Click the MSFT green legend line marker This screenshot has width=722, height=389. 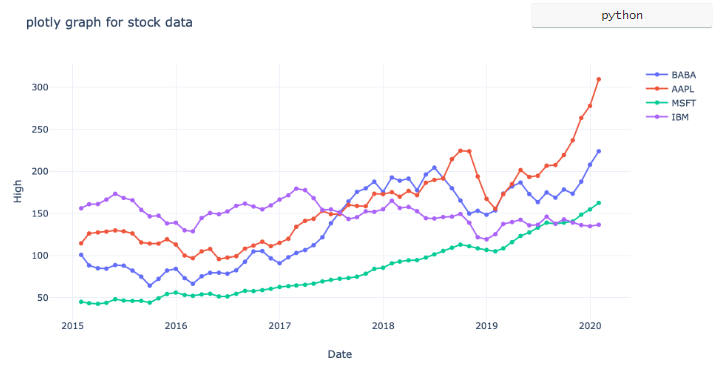[x=657, y=103]
